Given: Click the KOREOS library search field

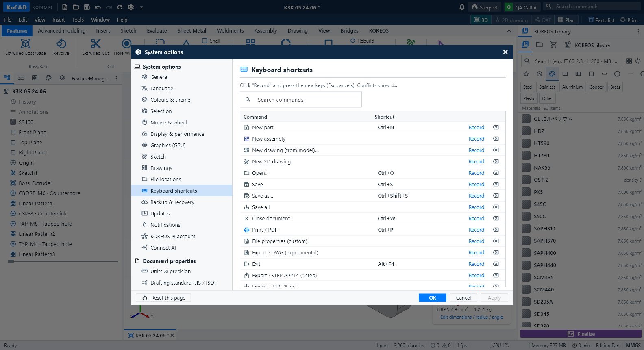Looking at the screenshot, I should click(572, 61).
